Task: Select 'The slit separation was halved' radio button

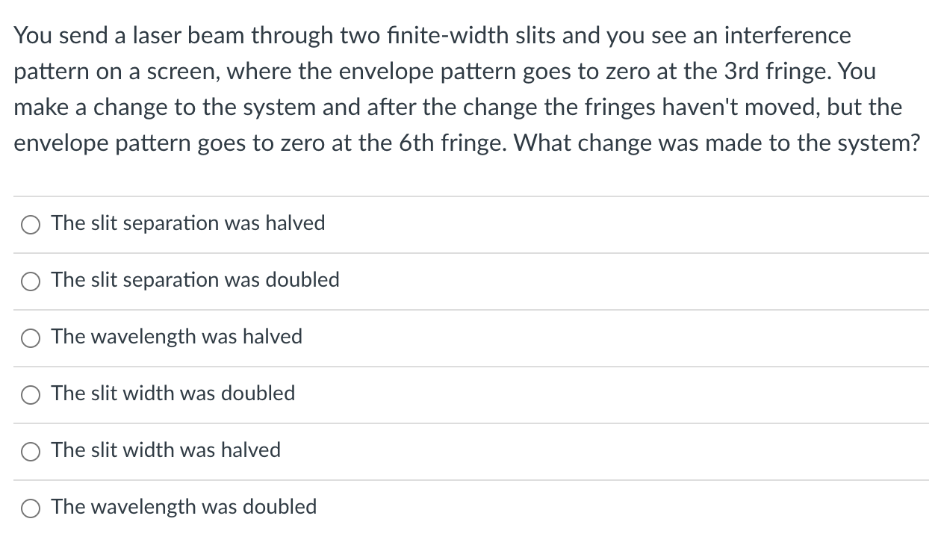Action: [30, 224]
